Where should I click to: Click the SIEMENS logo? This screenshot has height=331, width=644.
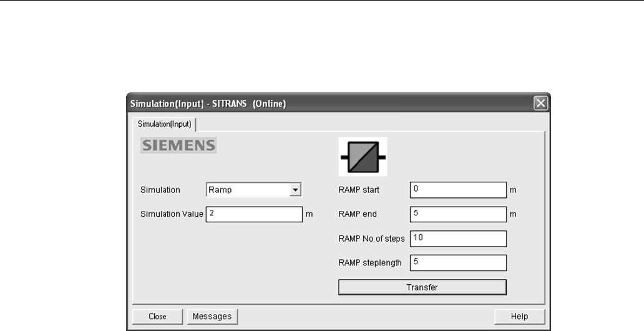tap(178, 146)
